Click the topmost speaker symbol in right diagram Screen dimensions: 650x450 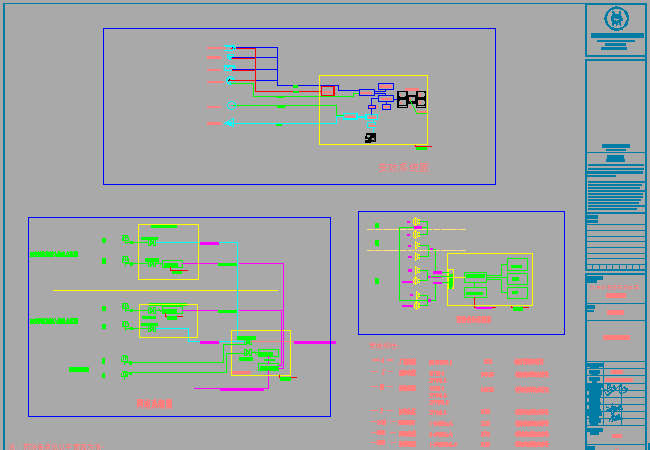(x=415, y=221)
